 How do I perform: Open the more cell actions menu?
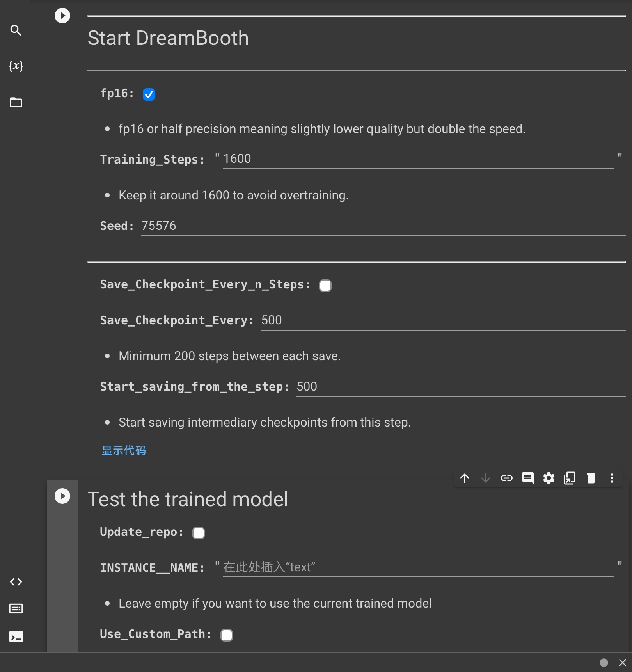(612, 478)
